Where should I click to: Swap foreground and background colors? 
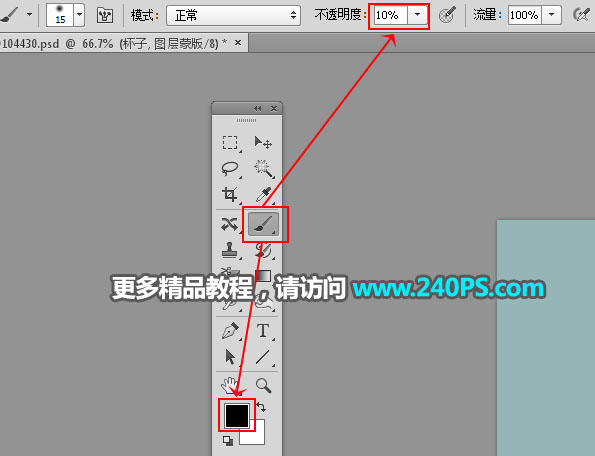coord(261,407)
